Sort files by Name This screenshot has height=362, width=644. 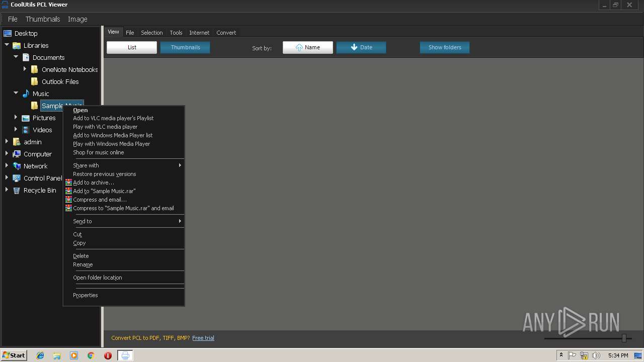click(308, 47)
